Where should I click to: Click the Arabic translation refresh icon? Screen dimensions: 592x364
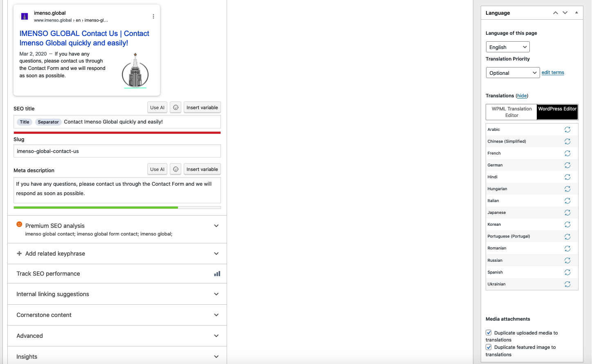pos(567,130)
